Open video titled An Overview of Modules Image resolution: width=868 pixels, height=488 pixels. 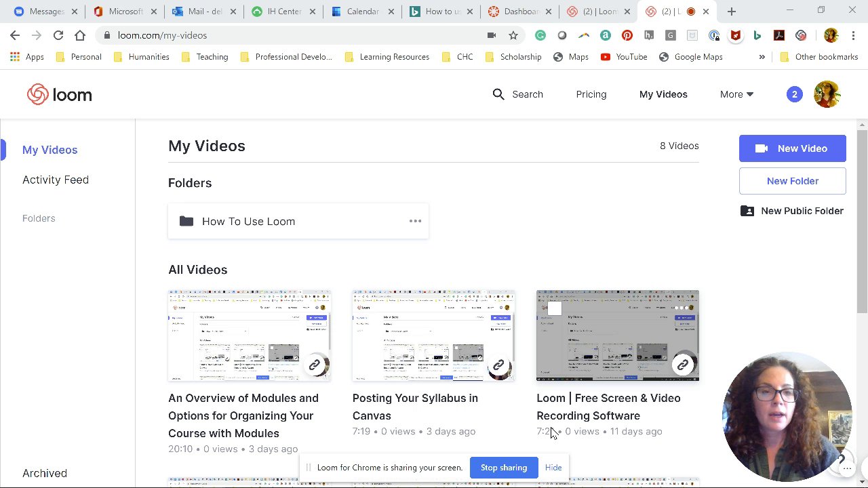(x=243, y=415)
